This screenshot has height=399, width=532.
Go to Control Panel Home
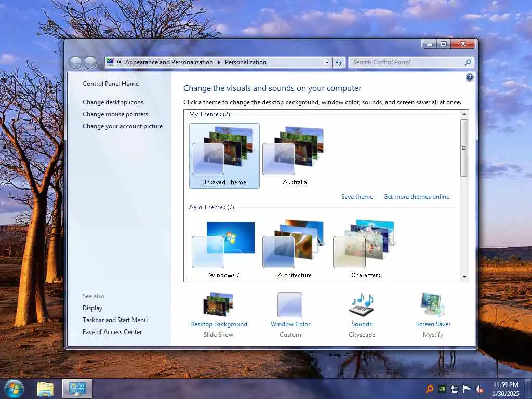click(111, 84)
